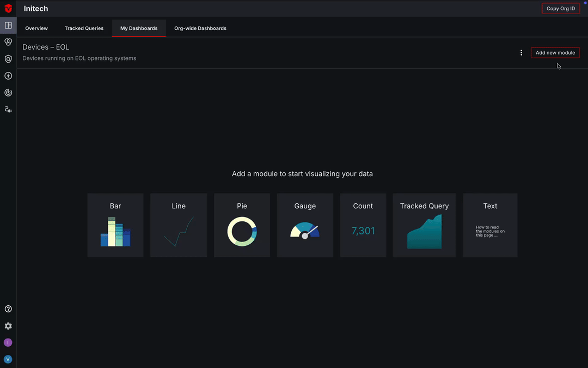Open the dashboard options three-dot menu
Viewport: 588px width, 368px height.
(x=521, y=52)
